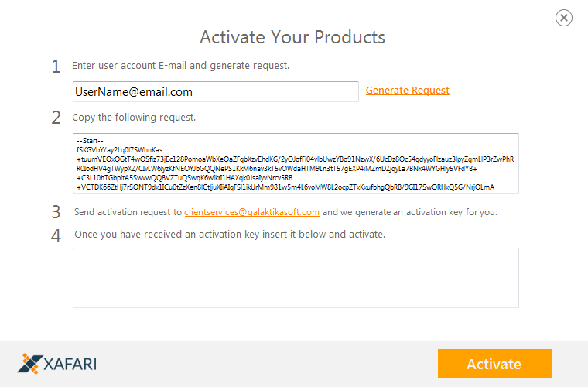This screenshot has height=387, width=588.
Task: Click the step 4 number
Action: point(56,236)
